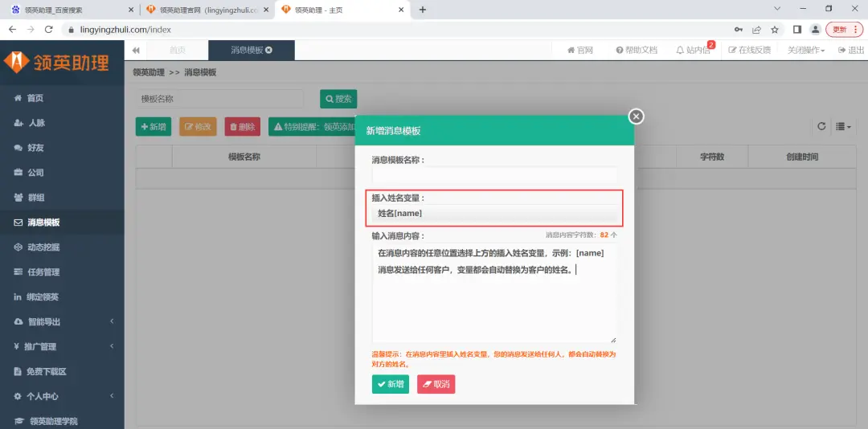Close the 消息模板 tab via its x icon

click(x=268, y=50)
